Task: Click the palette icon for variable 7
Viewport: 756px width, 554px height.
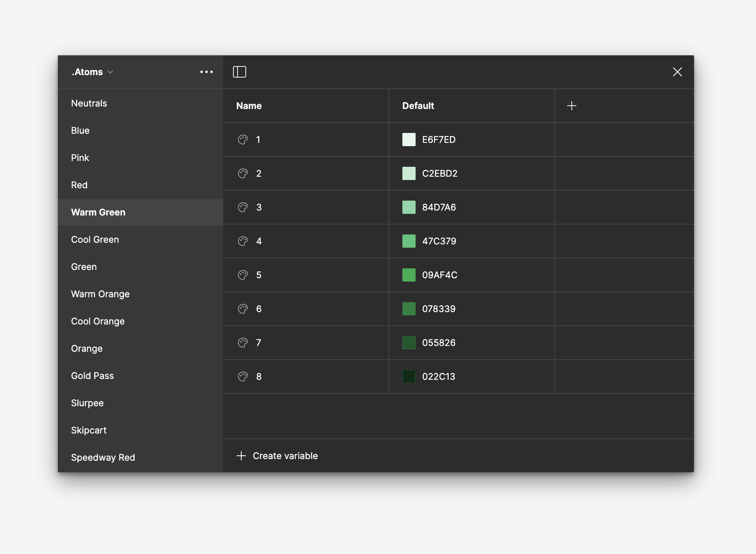Action: click(243, 343)
